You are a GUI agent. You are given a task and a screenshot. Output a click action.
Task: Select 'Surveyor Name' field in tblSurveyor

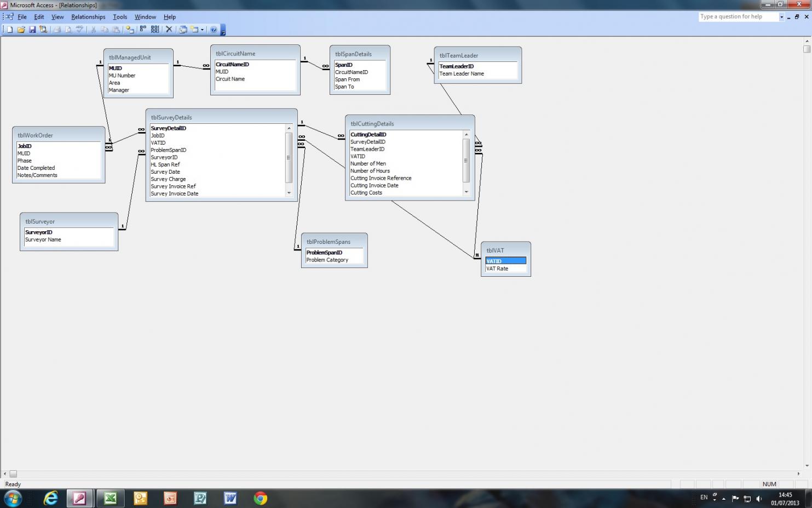click(x=43, y=239)
